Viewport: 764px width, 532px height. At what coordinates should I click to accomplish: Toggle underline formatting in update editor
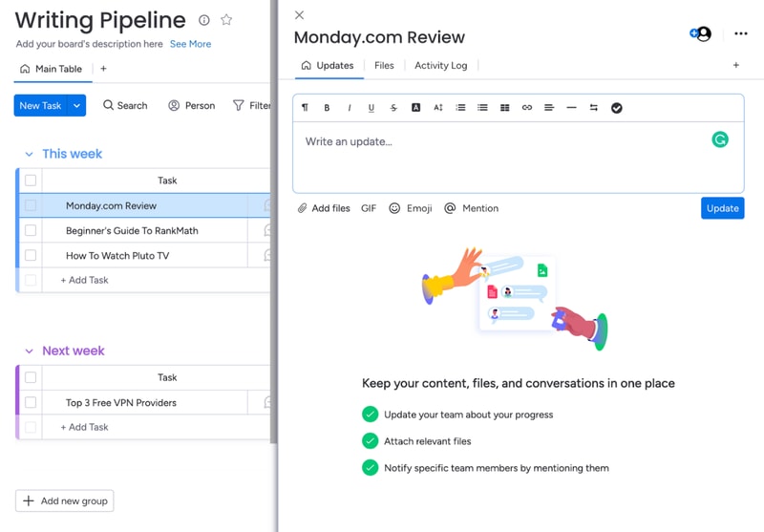point(371,108)
